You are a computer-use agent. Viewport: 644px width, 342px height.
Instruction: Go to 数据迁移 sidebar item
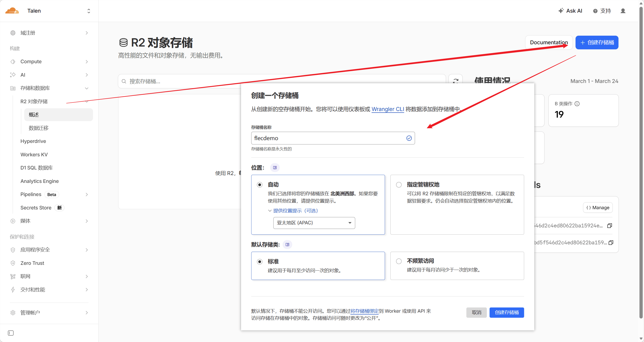[38, 128]
